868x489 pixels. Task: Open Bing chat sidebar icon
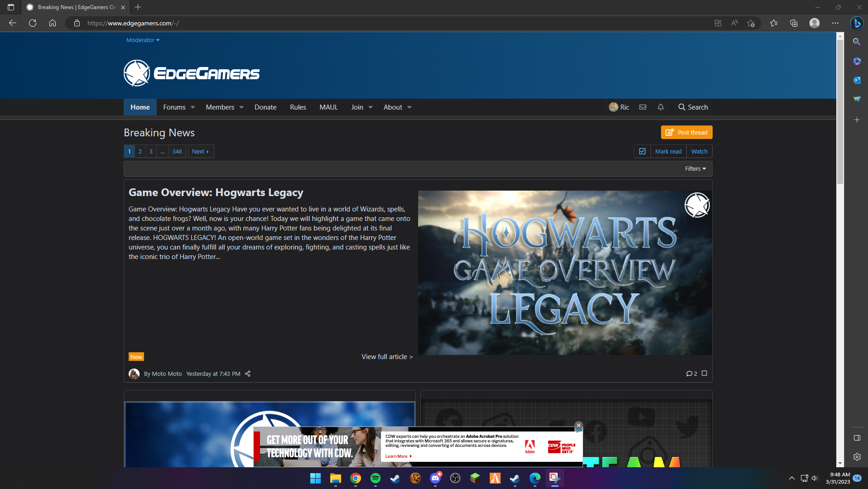click(857, 23)
